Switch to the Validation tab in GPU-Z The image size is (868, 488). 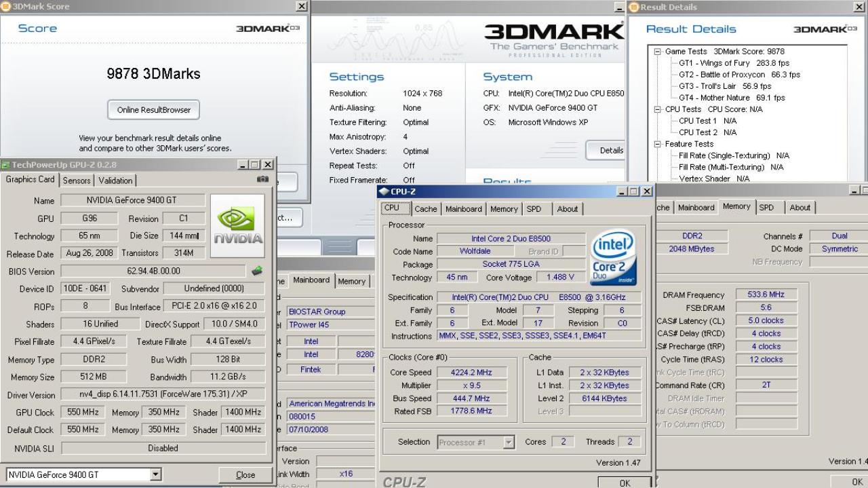click(x=116, y=181)
